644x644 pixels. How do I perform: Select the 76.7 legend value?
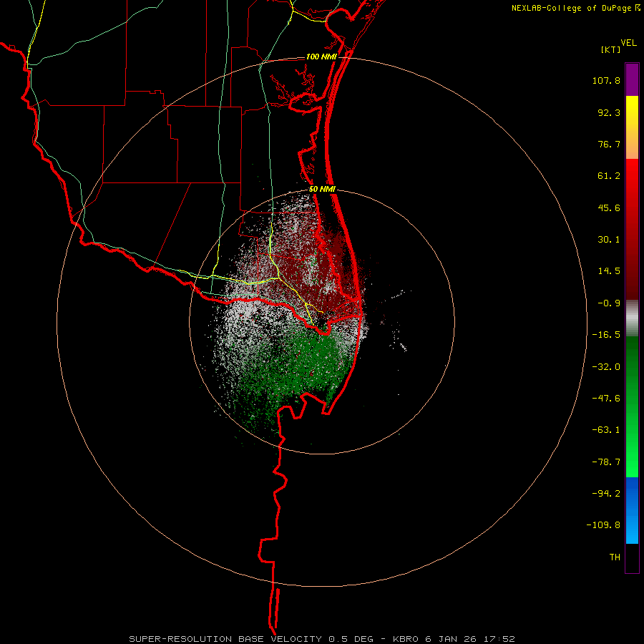coord(609,144)
